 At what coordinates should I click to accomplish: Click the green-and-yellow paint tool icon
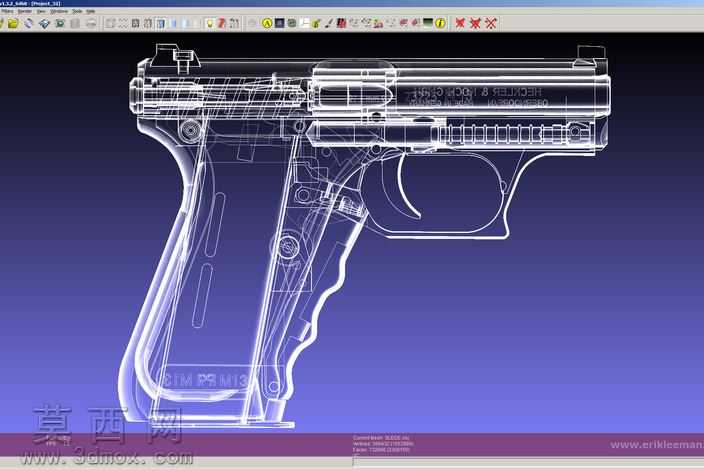pyautogui.click(x=316, y=23)
